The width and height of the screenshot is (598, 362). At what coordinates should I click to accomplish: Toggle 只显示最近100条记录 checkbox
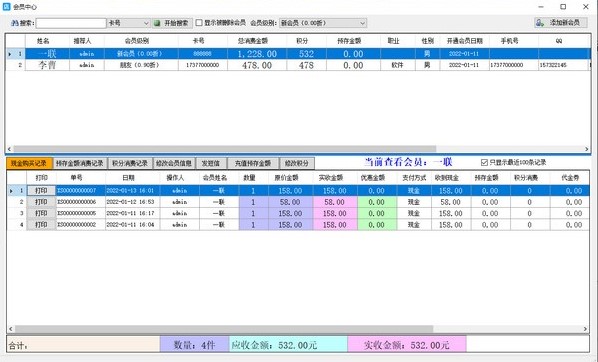[x=484, y=162]
